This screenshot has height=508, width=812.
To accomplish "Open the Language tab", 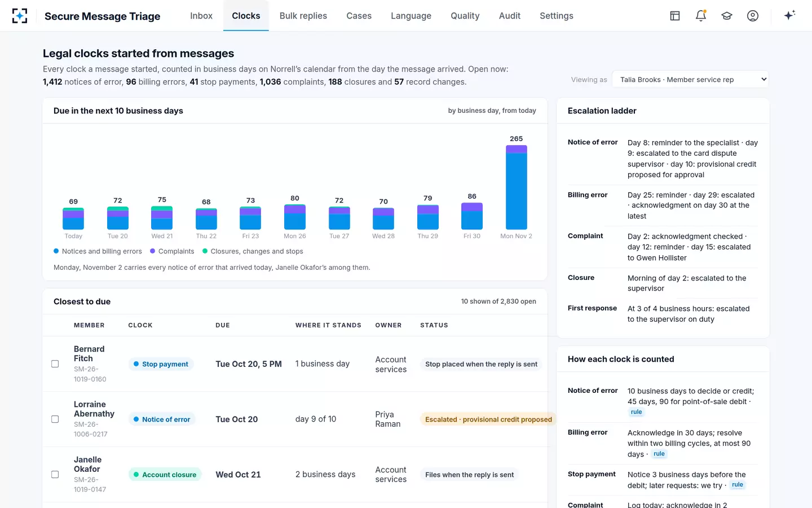I will (x=411, y=16).
